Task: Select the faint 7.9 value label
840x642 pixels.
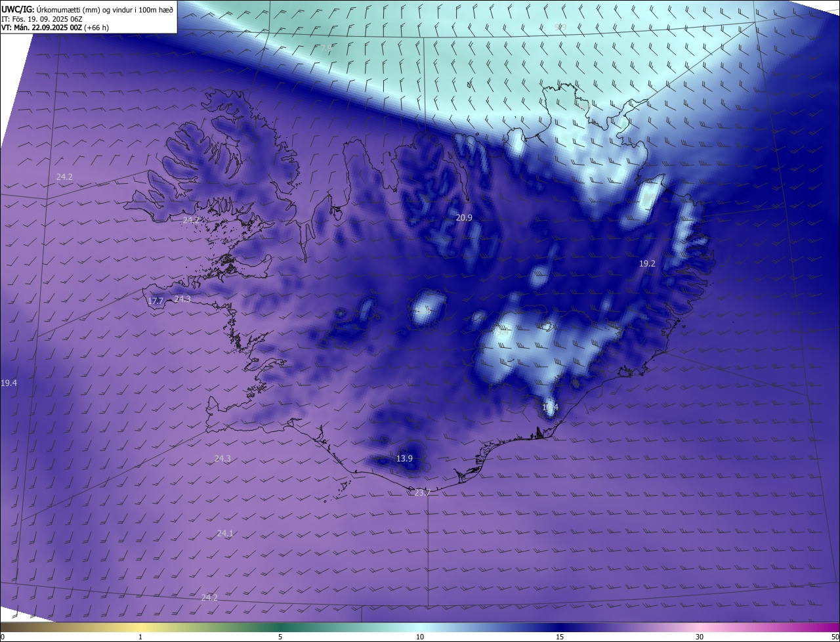Action: (326, 48)
